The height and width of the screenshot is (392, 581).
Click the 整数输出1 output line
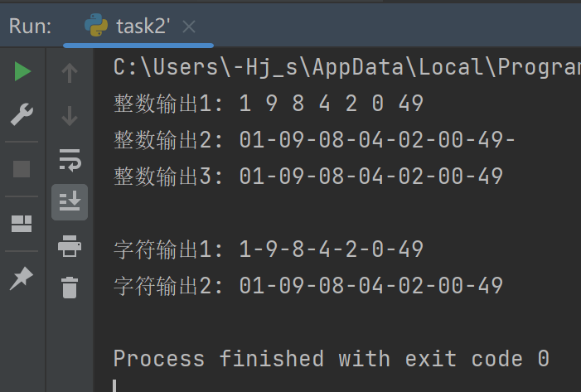coord(269,104)
